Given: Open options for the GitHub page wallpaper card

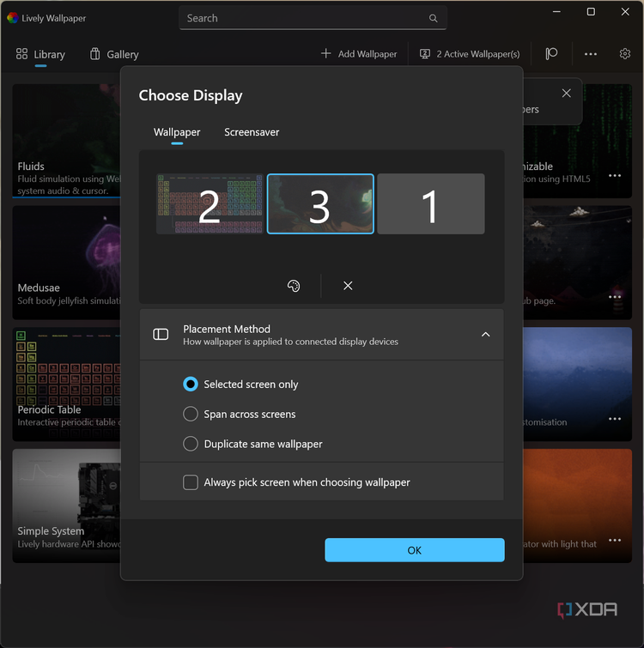Looking at the screenshot, I should click(x=615, y=297).
